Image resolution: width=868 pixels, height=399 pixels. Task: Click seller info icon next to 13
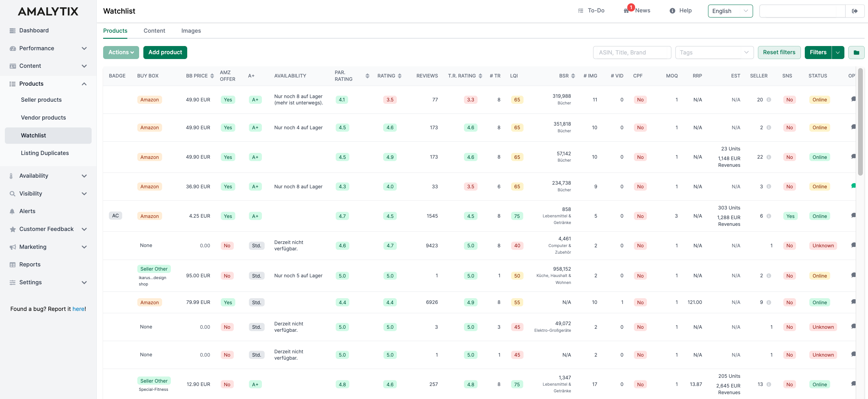(x=768, y=384)
